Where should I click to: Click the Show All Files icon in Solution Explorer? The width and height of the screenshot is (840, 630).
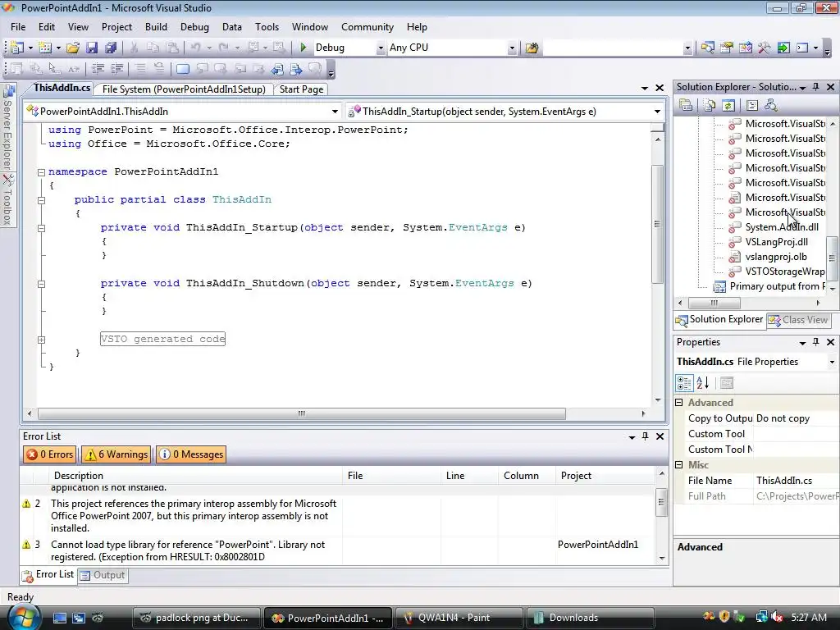[710, 105]
